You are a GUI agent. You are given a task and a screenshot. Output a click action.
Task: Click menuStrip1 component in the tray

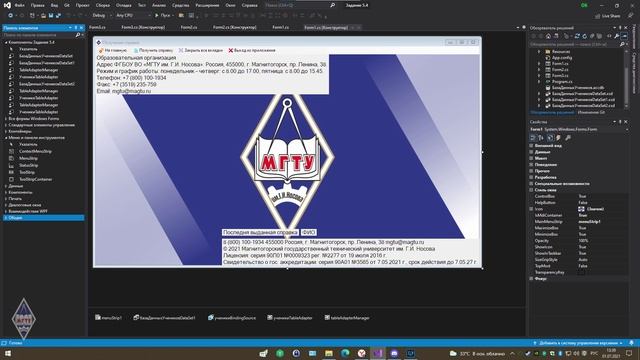tap(108, 318)
